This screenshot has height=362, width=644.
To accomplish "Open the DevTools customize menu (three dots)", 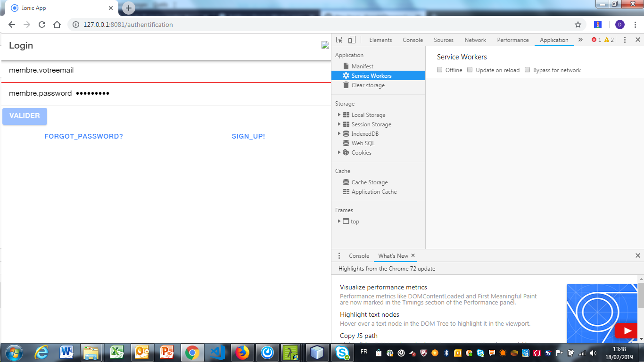I will [625, 40].
